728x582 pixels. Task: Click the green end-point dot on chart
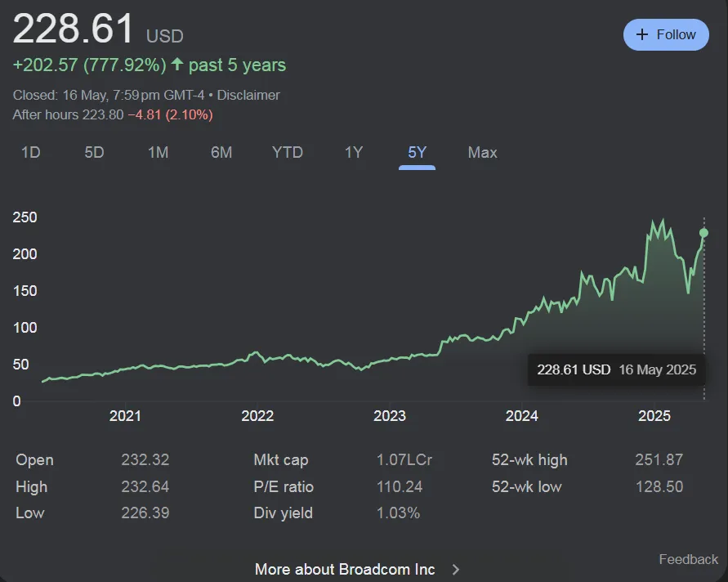pos(703,233)
